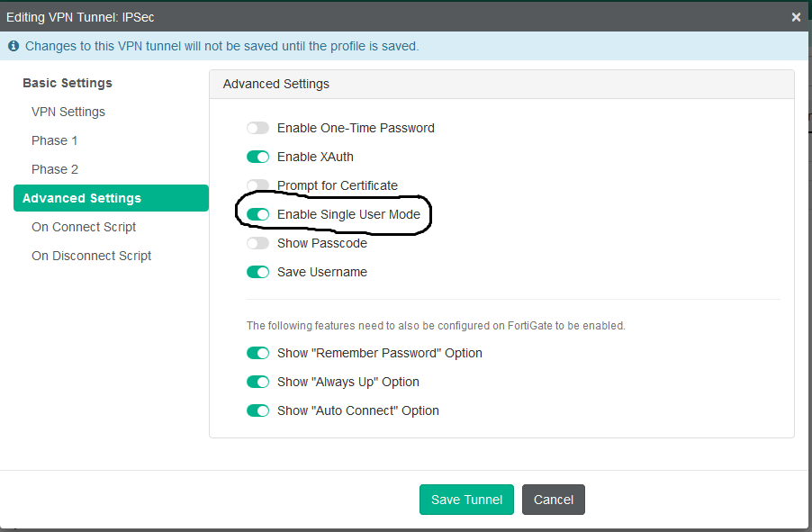Enable One-Time Password toggle
The width and height of the screenshot is (812, 532).
(258, 128)
